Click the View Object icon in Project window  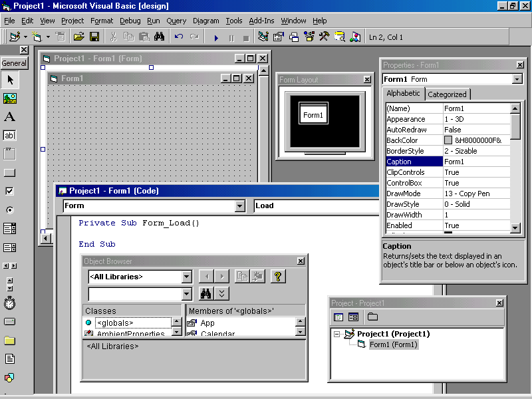pos(353,317)
